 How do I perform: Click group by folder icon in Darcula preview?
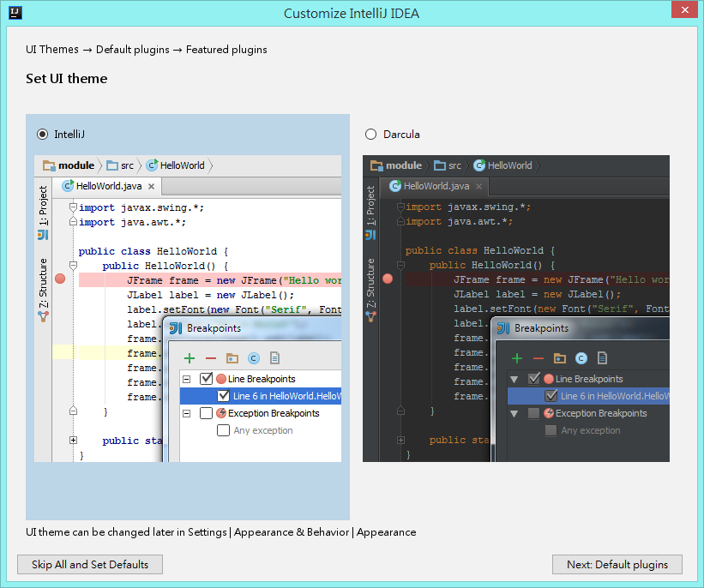coord(560,358)
